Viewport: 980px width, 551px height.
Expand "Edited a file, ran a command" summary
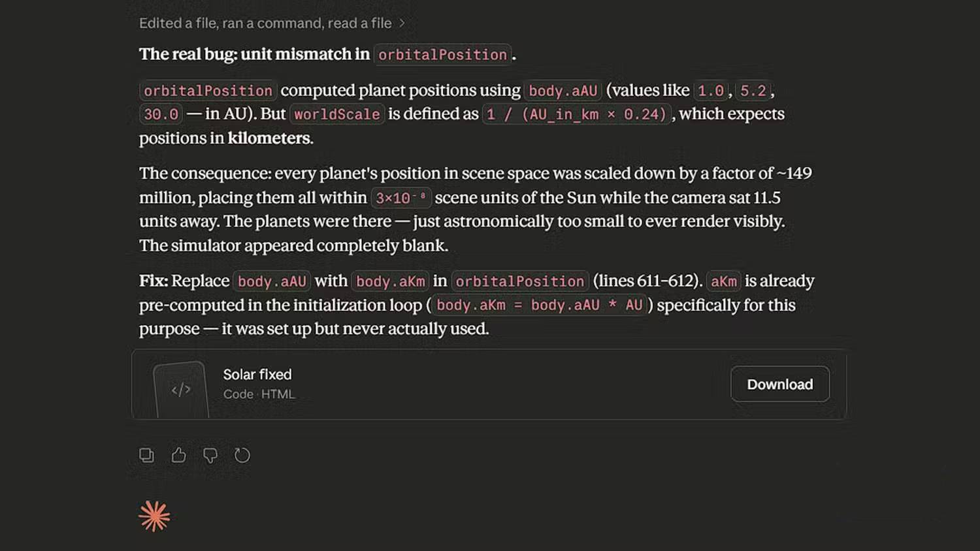pyautogui.click(x=265, y=23)
